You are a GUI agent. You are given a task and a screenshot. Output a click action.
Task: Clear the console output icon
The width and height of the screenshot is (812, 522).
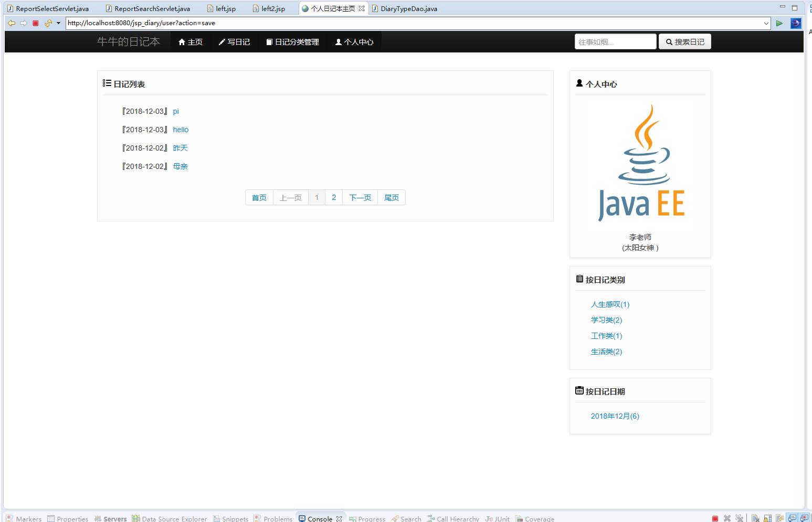pyautogui.click(x=755, y=518)
